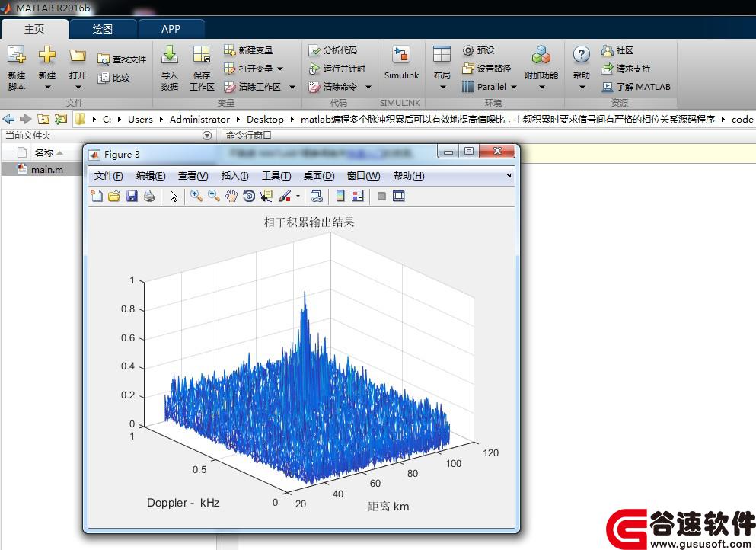Clear workspace via 清除工作区 button
The width and height of the screenshot is (756, 550).
pos(253,87)
